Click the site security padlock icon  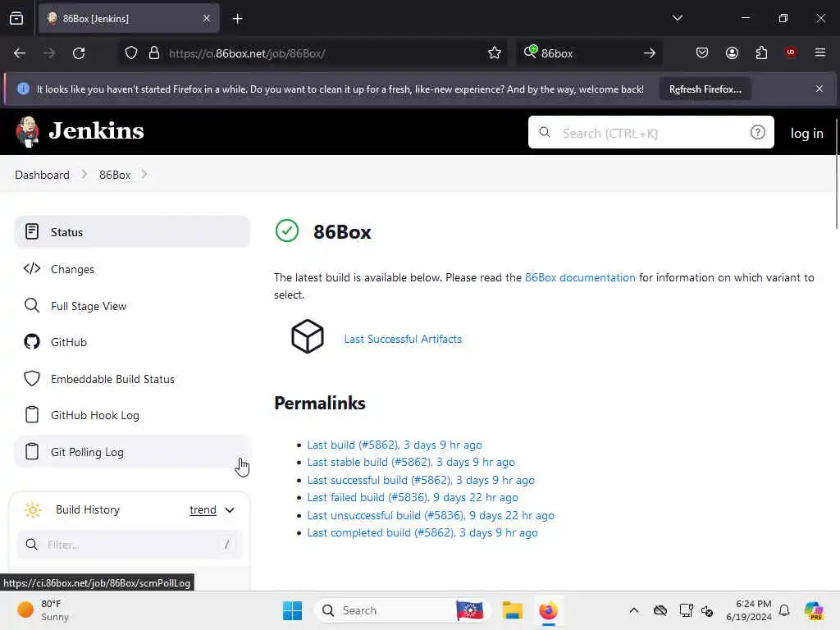(153, 52)
